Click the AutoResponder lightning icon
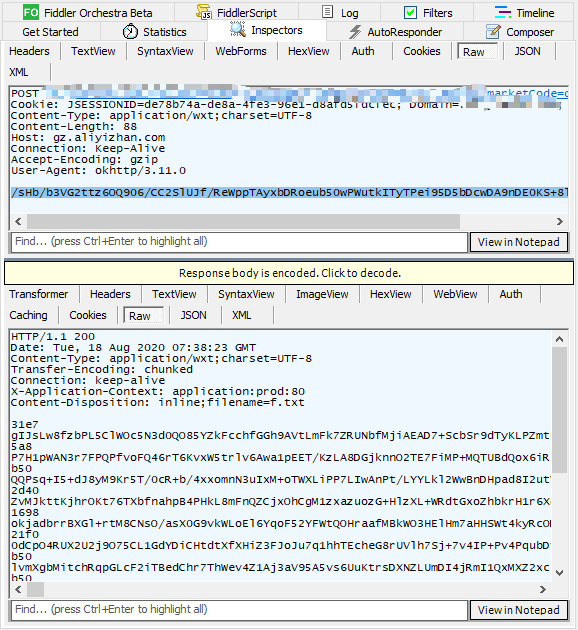Image resolution: width=578 pixels, height=630 pixels. [355, 32]
